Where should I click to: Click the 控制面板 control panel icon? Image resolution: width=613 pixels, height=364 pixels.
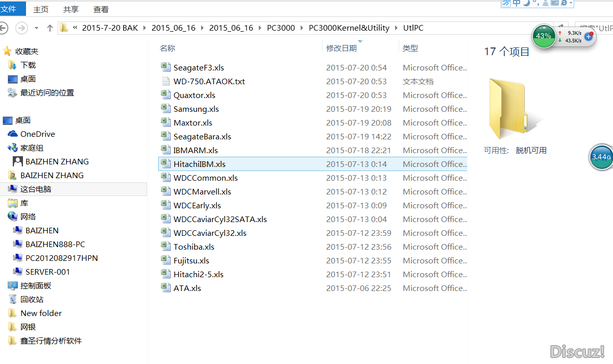click(x=12, y=285)
